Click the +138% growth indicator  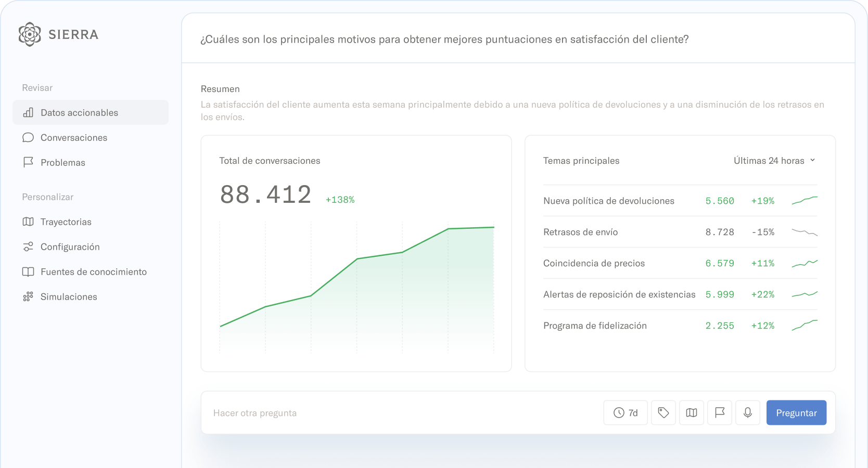coord(340,200)
